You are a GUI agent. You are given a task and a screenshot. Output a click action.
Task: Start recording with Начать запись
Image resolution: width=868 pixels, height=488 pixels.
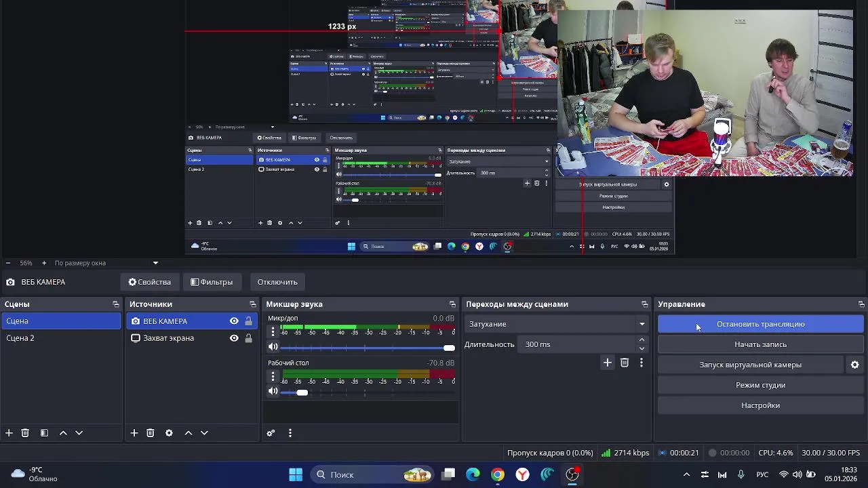click(760, 344)
